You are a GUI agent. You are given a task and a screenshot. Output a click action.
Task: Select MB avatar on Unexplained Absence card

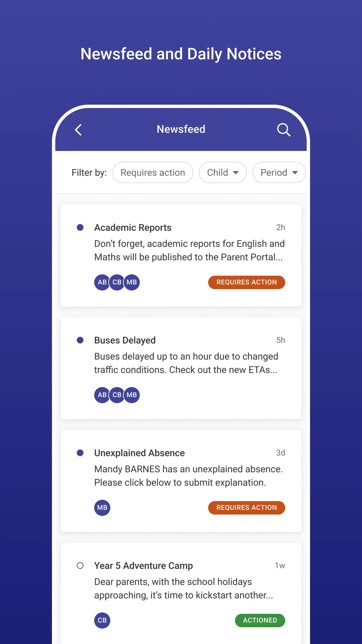[102, 508]
